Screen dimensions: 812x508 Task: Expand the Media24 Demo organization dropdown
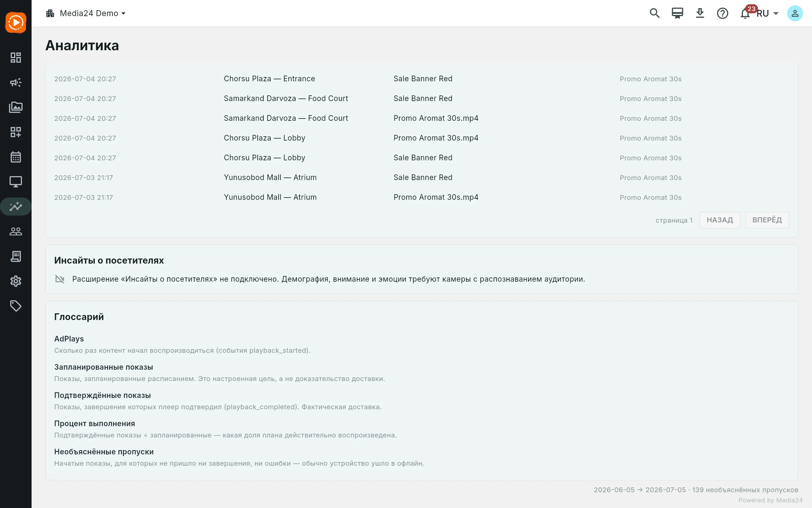click(92, 14)
